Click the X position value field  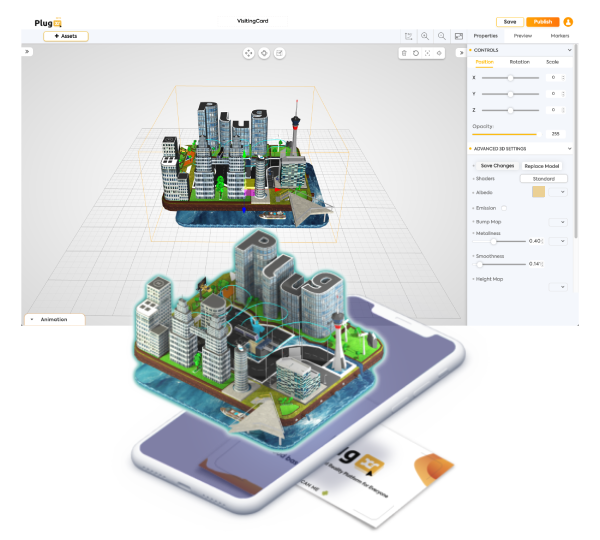tap(553, 78)
